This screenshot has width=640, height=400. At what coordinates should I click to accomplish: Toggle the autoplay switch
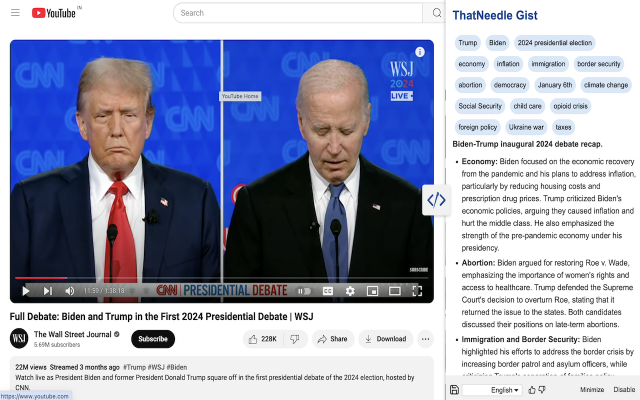tap(304, 291)
